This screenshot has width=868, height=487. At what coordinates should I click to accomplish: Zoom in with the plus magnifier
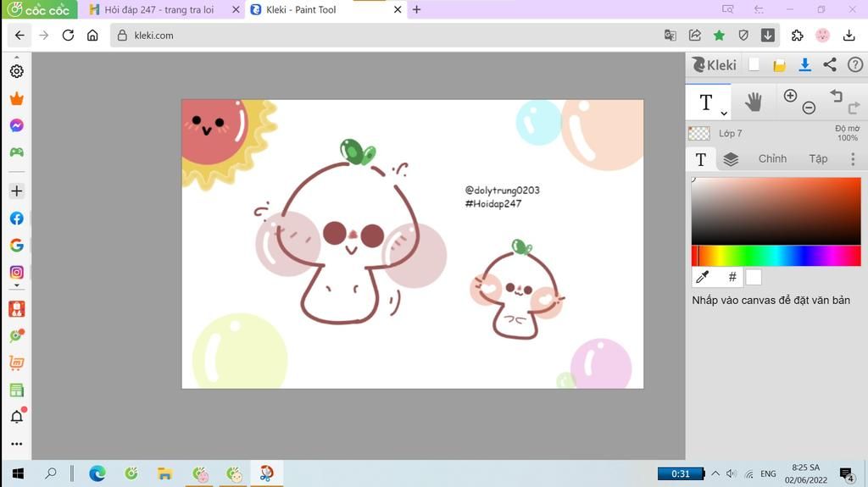[x=790, y=95]
